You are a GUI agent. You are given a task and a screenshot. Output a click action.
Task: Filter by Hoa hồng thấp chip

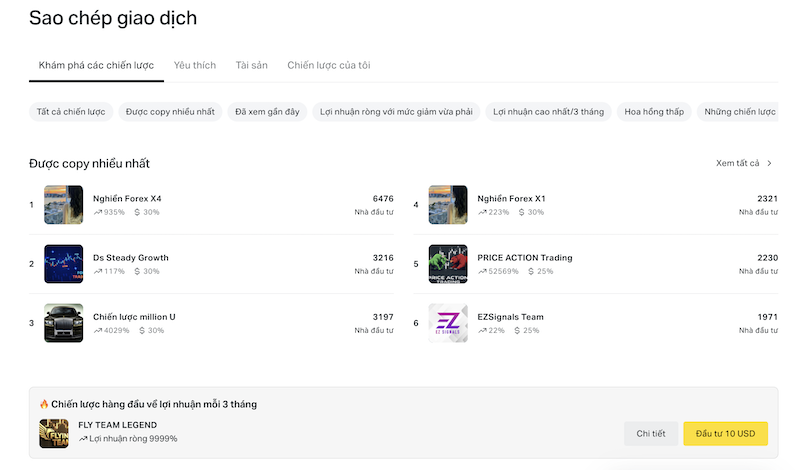(654, 112)
